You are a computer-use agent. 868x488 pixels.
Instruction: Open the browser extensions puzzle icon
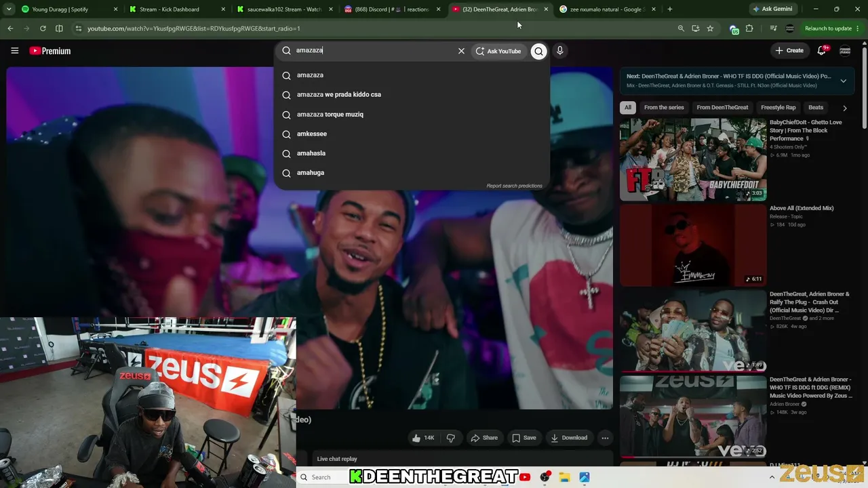749,28
